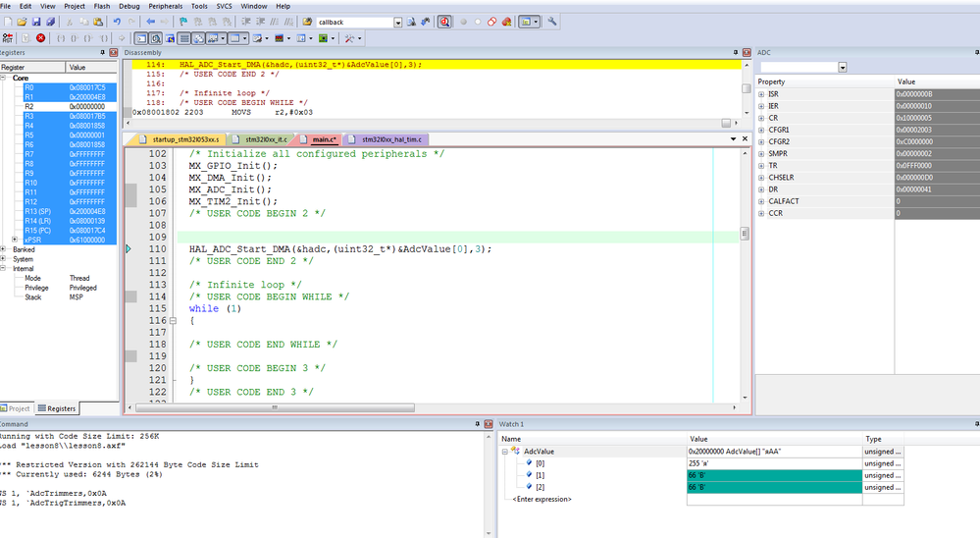
Task: Reset the CPU with RST icon
Action: click(8, 38)
